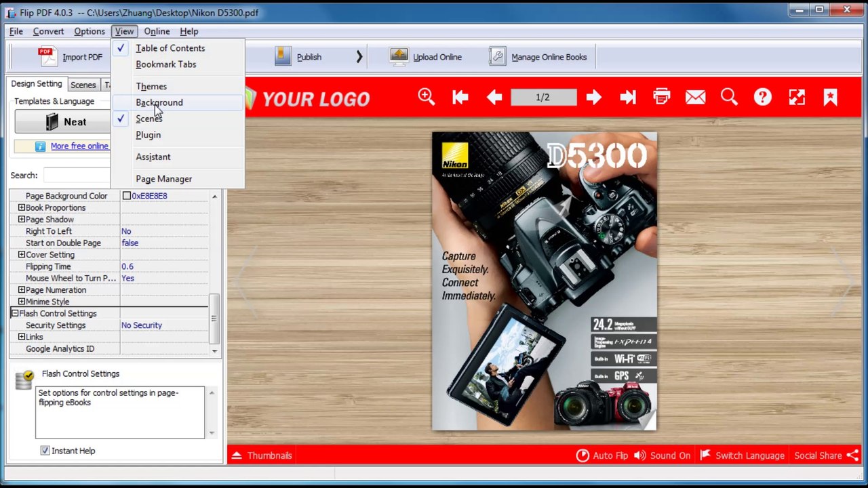868x488 pixels.
Task: Click Switch Language flag
Action: (742, 455)
